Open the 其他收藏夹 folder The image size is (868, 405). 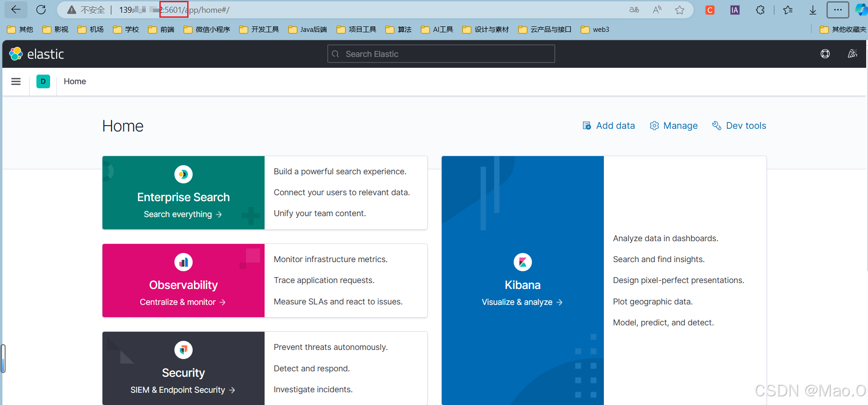[843, 30]
